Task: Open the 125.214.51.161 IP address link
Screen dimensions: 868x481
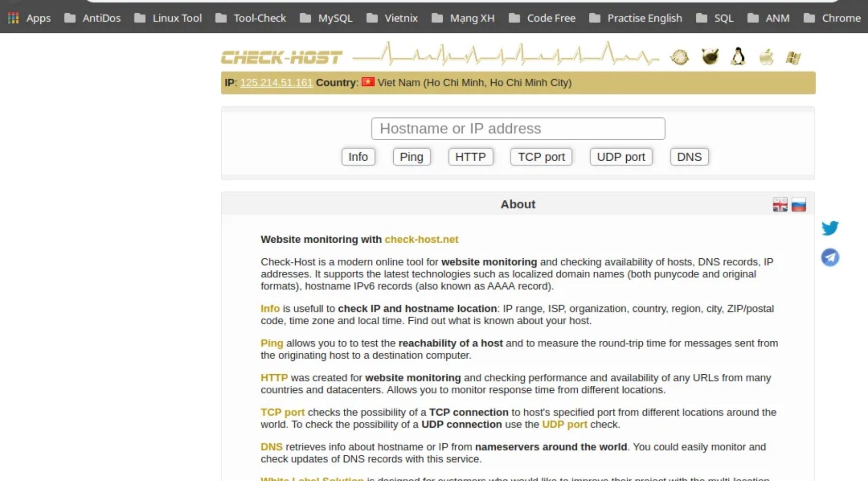Action: 276,82
